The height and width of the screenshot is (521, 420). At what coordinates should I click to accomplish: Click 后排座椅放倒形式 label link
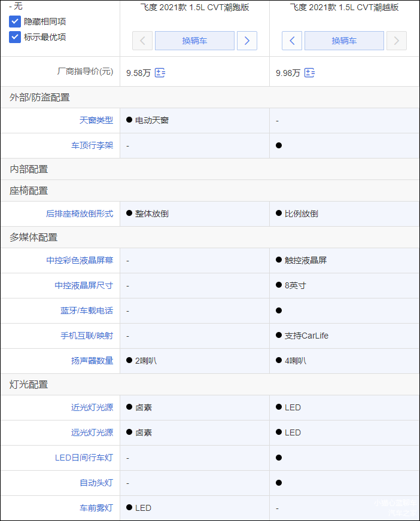(79, 214)
